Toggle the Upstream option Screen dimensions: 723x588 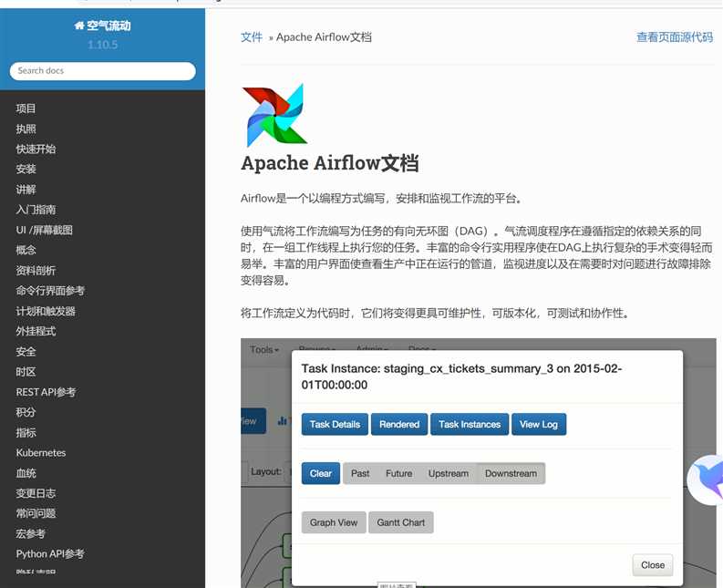(449, 474)
